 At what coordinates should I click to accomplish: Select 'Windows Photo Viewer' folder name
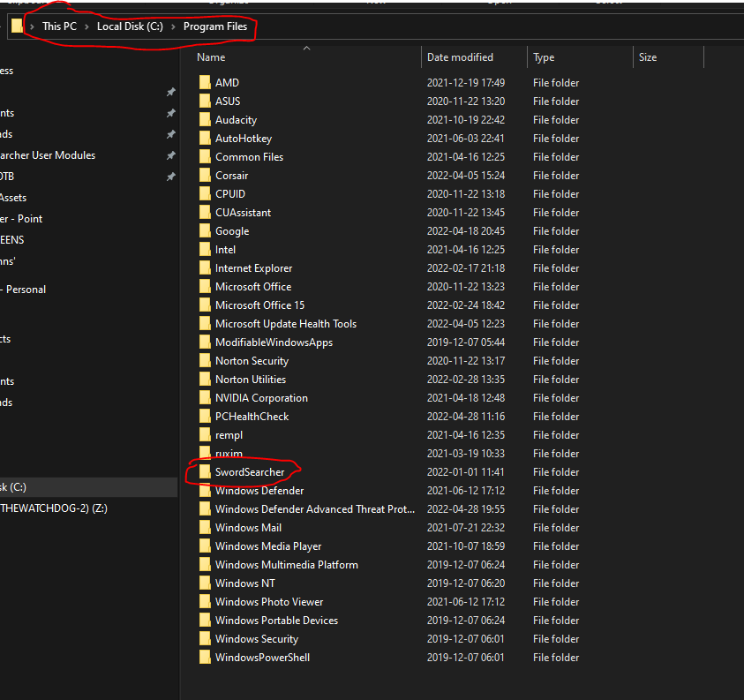tap(269, 601)
